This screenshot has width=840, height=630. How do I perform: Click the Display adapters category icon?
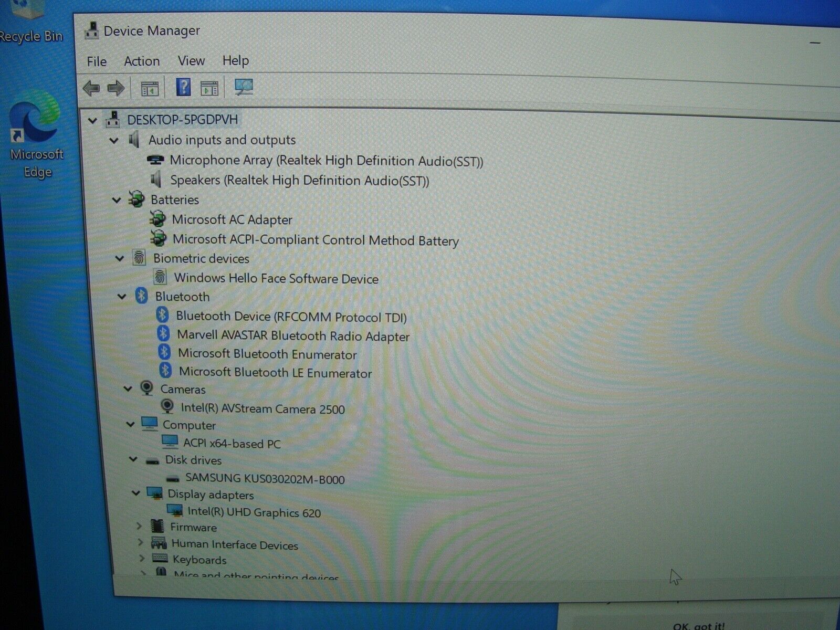coord(154,493)
